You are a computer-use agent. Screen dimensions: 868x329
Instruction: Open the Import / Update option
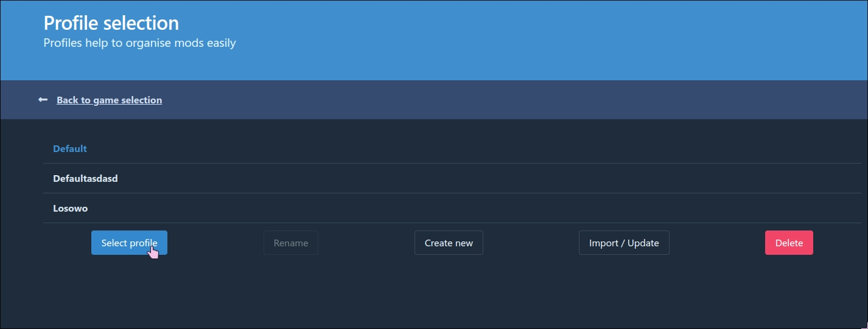[624, 243]
